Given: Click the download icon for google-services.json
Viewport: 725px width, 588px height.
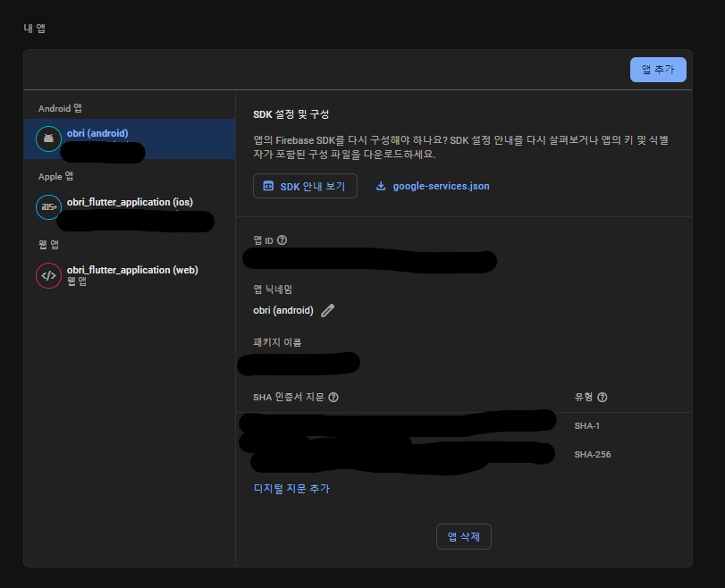Looking at the screenshot, I should pyautogui.click(x=381, y=186).
